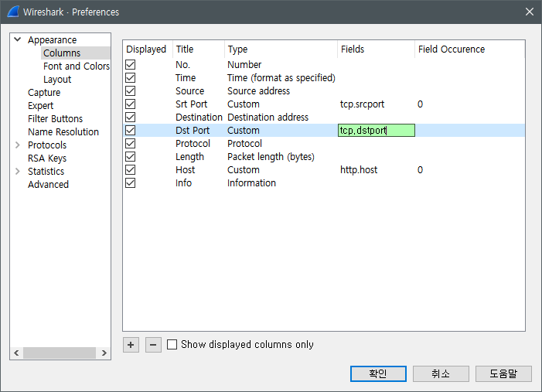The height and width of the screenshot is (392, 542).
Task: Click Custom type in Dst Port row
Action: [244, 131]
